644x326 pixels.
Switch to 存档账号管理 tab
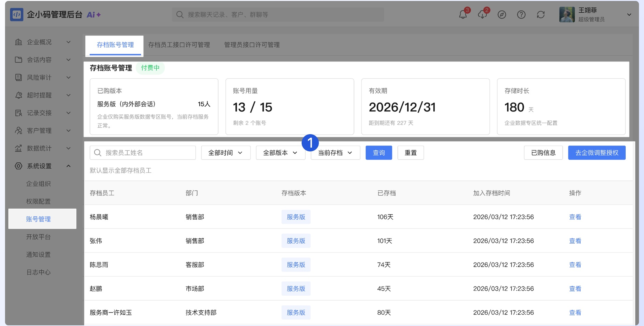[115, 45]
